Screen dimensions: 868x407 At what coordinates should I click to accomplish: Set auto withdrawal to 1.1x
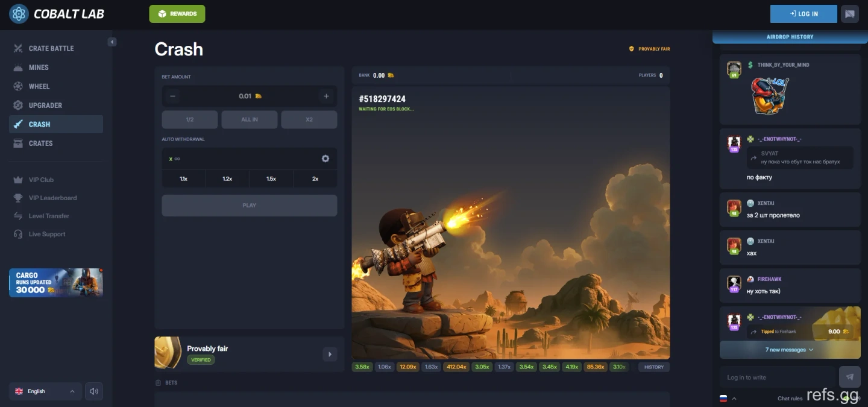(x=184, y=178)
